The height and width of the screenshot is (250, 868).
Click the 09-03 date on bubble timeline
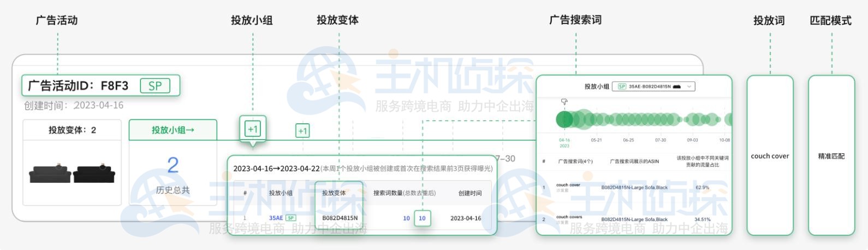pyautogui.click(x=692, y=140)
